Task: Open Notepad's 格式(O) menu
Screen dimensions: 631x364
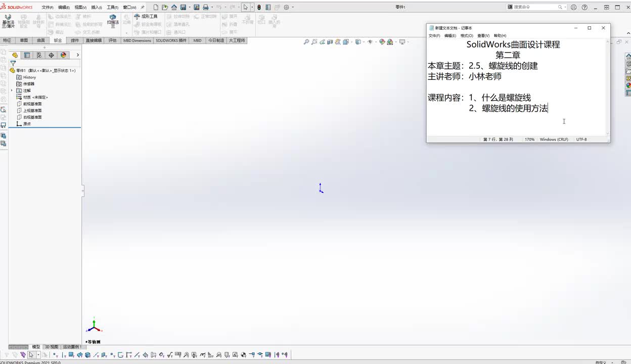Action: (x=467, y=36)
